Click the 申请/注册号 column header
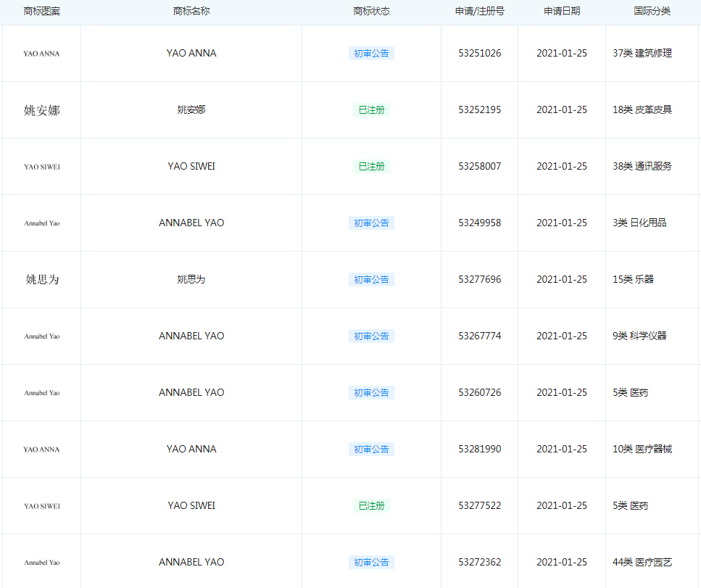This screenshot has height=588, width=701. point(480,11)
